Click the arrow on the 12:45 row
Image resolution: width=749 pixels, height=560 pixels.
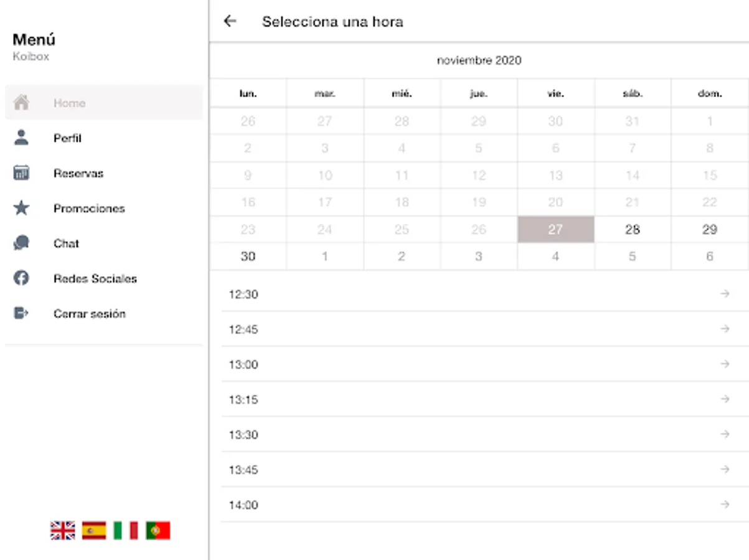tap(725, 329)
